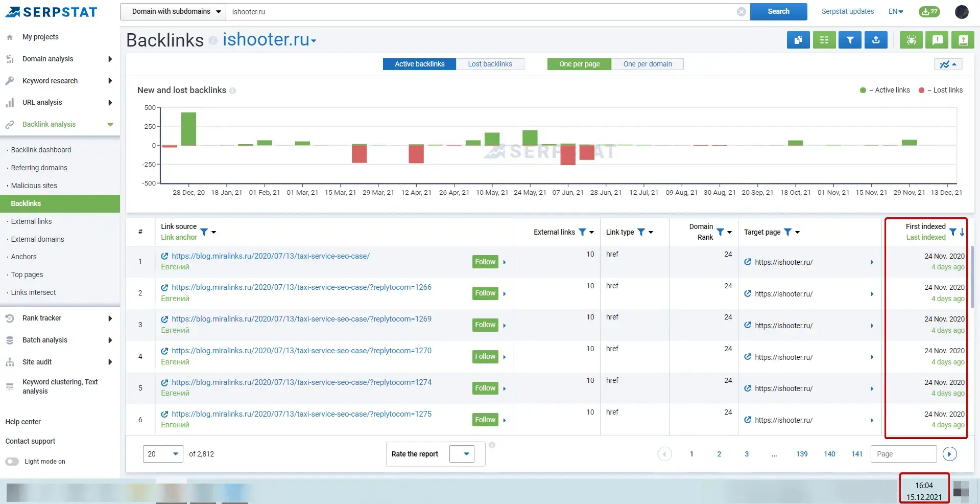Screen dimensions: 980x504
Task: Open Contact support link
Action: [30, 441]
